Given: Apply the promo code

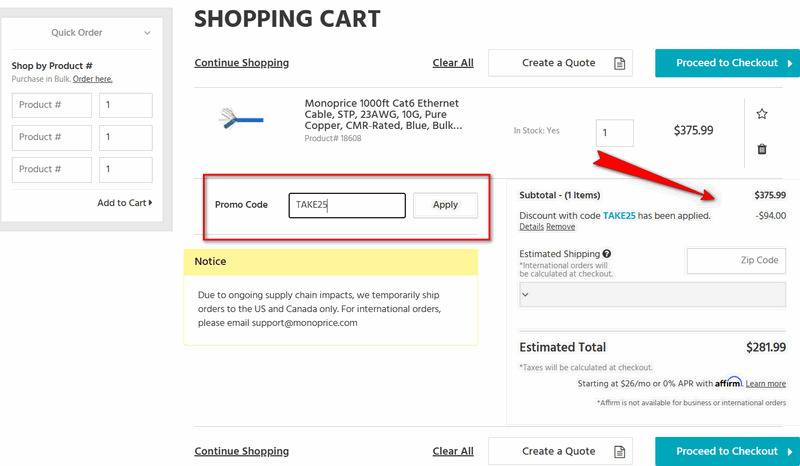Looking at the screenshot, I should pos(445,205).
